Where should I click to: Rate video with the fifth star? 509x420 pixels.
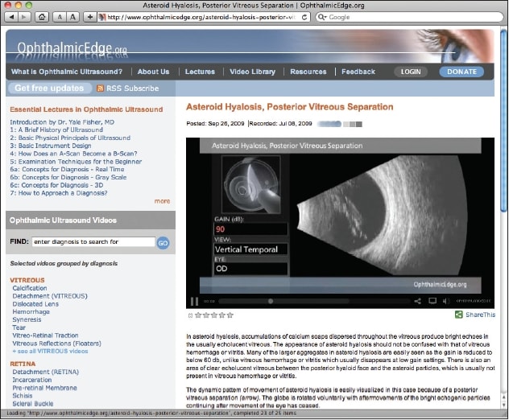point(230,315)
